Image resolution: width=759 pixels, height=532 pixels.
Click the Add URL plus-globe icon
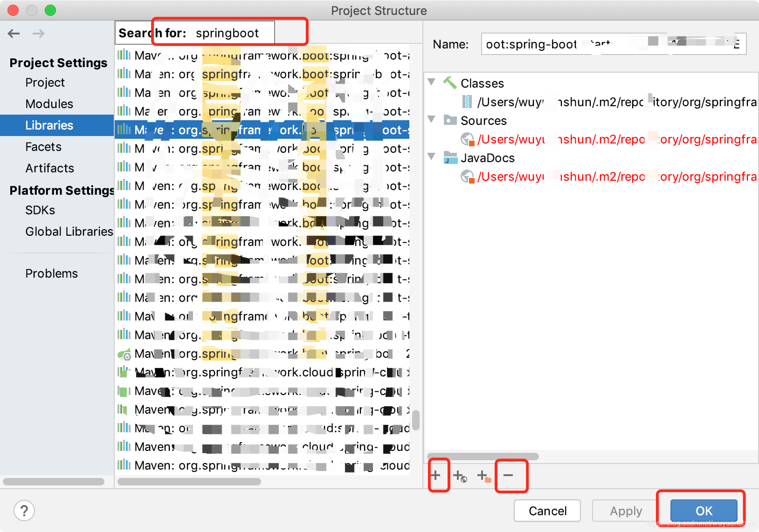click(460, 476)
